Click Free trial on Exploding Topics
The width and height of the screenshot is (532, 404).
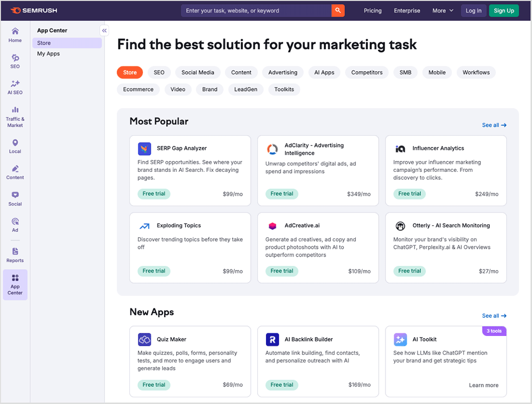(154, 271)
